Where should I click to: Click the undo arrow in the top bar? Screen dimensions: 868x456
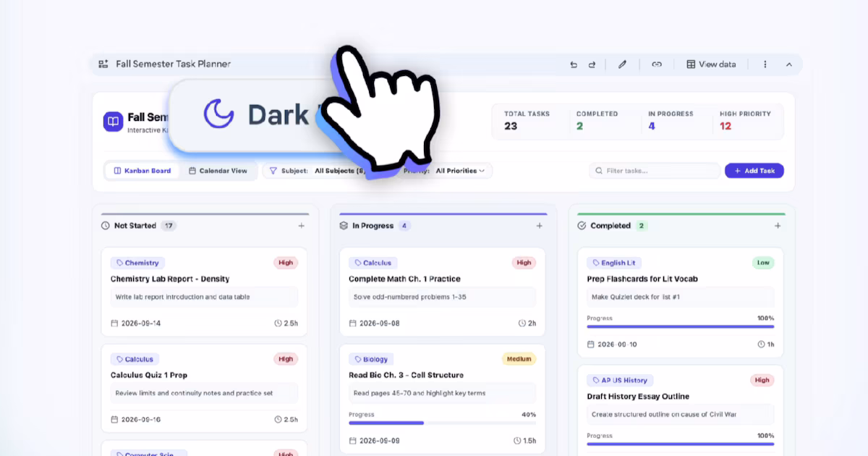click(574, 64)
